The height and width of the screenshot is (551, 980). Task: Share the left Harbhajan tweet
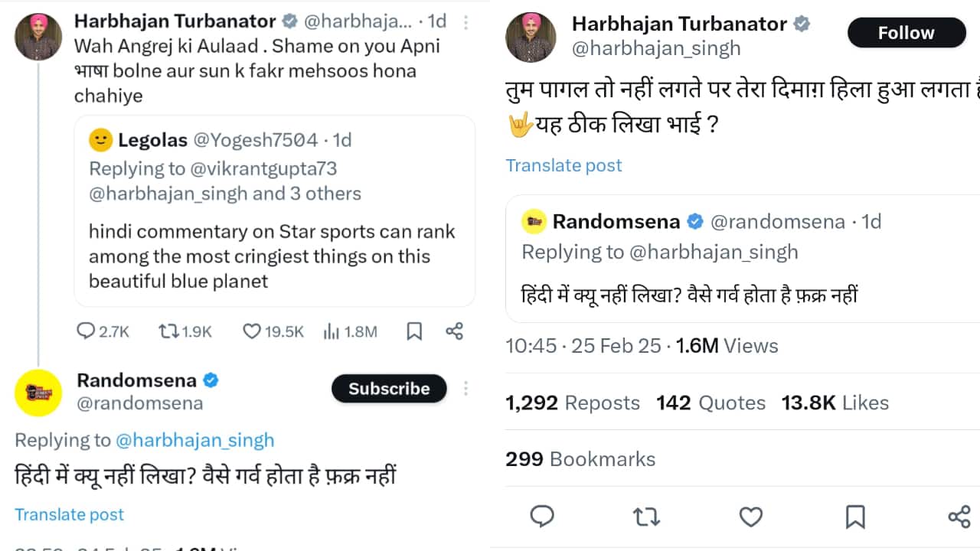(x=454, y=331)
